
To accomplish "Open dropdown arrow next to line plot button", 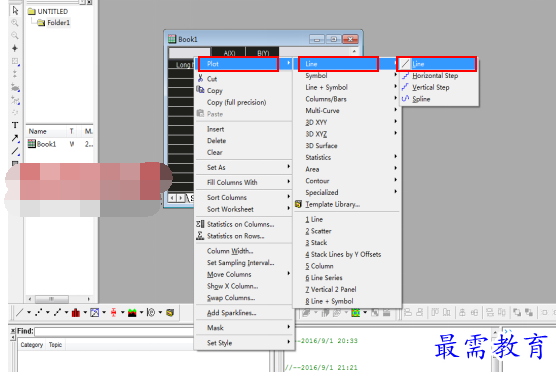I will (x=29, y=312).
